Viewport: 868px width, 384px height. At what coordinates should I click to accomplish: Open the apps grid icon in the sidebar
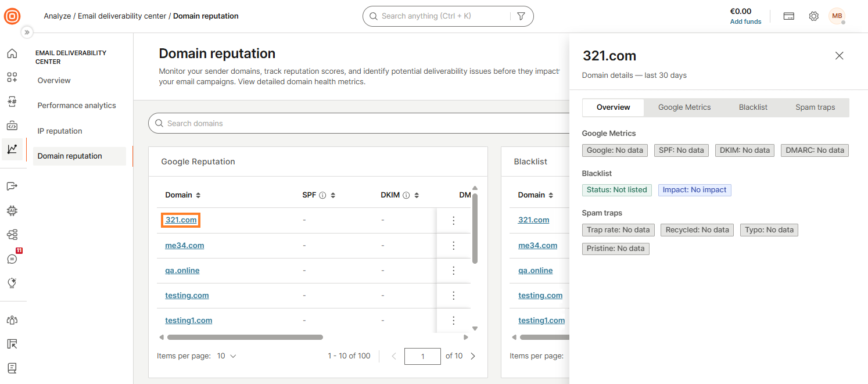[x=12, y=77]
